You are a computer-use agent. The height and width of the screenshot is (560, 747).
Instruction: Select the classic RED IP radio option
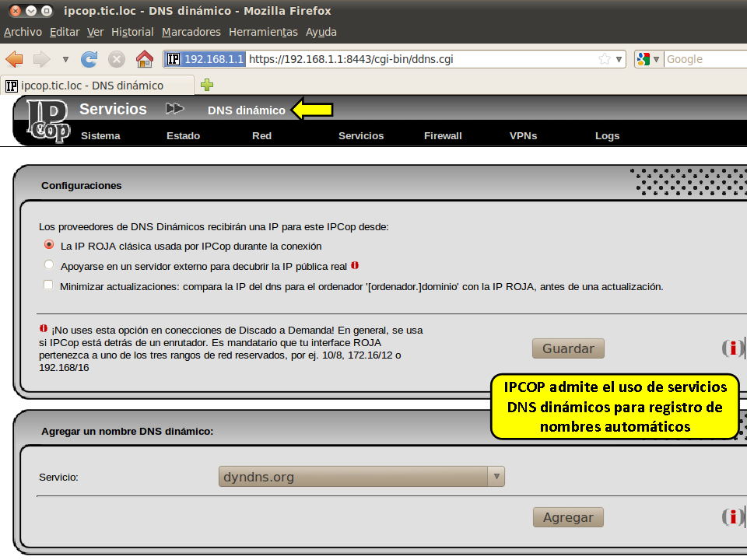[49, 245]
